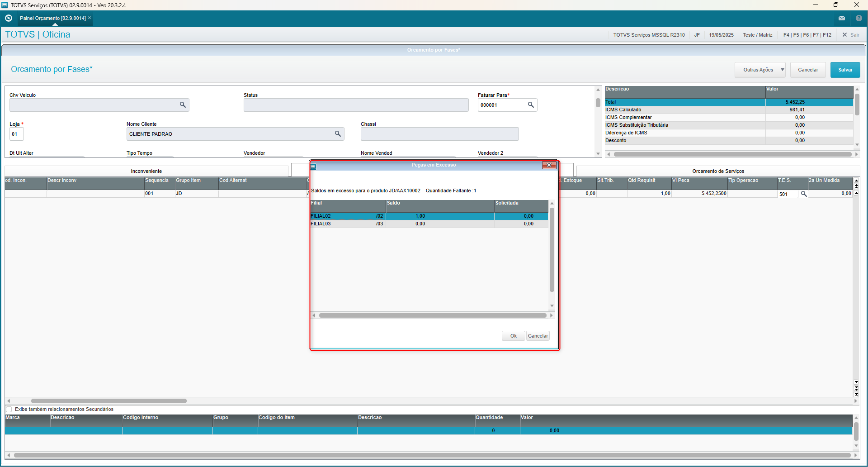Click the Marca column header in bottom grid
Image resolution: width=868 pixels, height=467 pixels.
pos(27,420)
